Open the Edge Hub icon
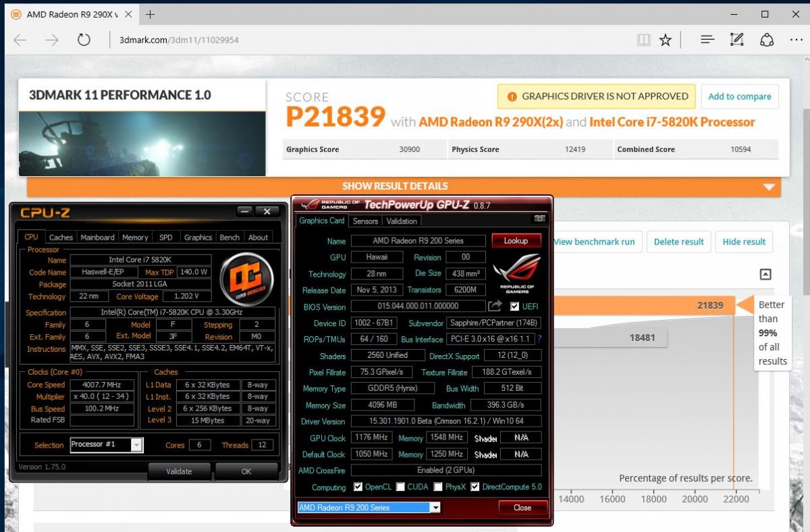This screenshot has height=532, width=810. click(x=707, y=40)
